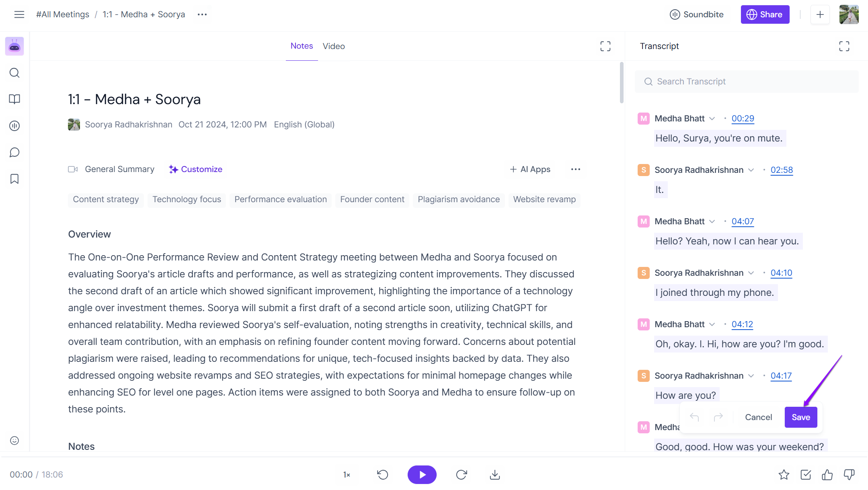
Task: Open search from the left sidebar
Action: click(14, 73)
